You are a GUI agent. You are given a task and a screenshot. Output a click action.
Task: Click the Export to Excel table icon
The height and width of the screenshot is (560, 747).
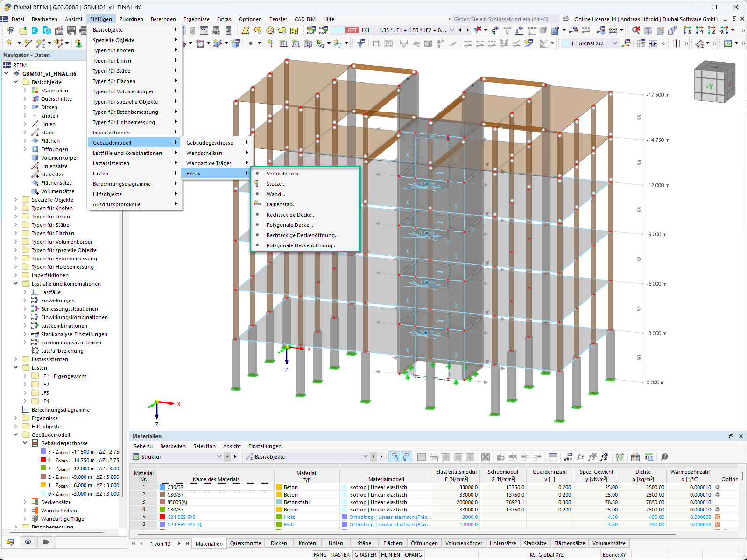(620, 457)
